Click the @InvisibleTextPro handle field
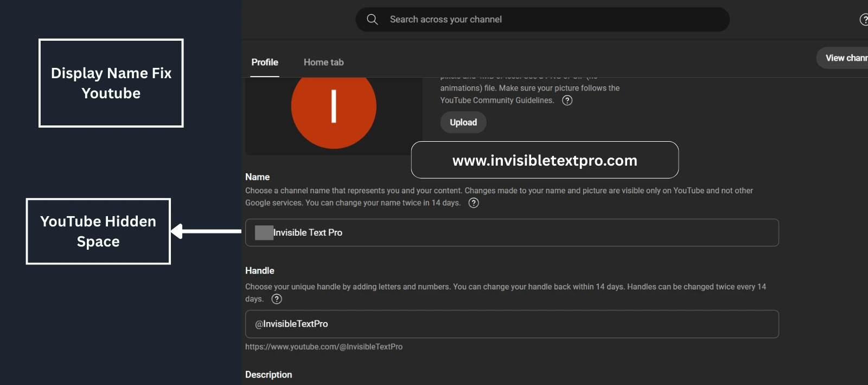Image resolution: width=868 pixels, height=385 pixels. pyautogui.click(x=512, y=324)
